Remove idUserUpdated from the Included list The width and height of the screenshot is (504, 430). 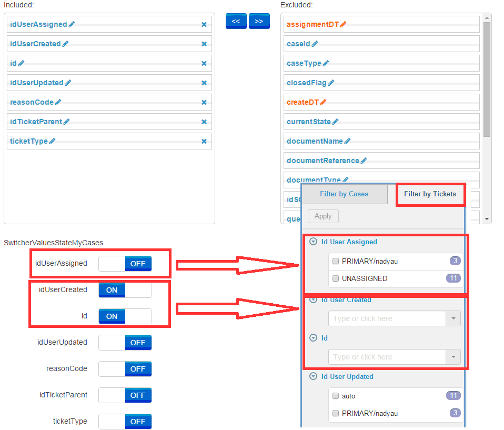(x=204, y=83)
